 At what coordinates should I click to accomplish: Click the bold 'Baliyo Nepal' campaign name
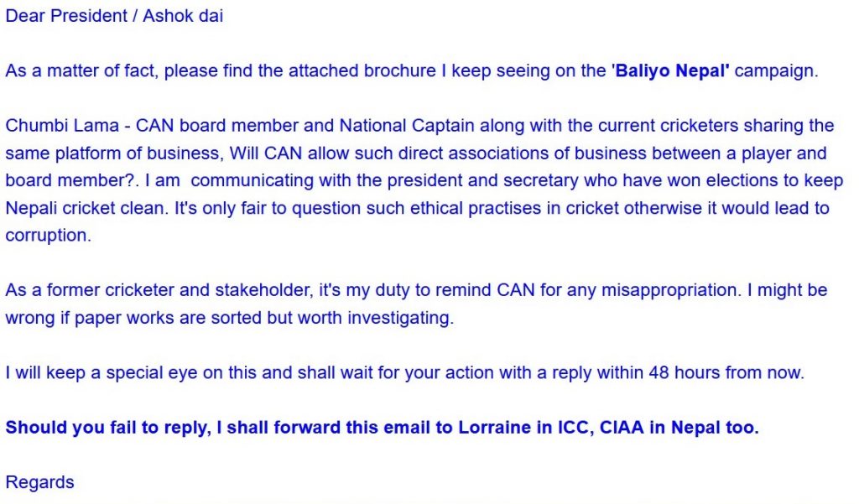click(671, 70)
